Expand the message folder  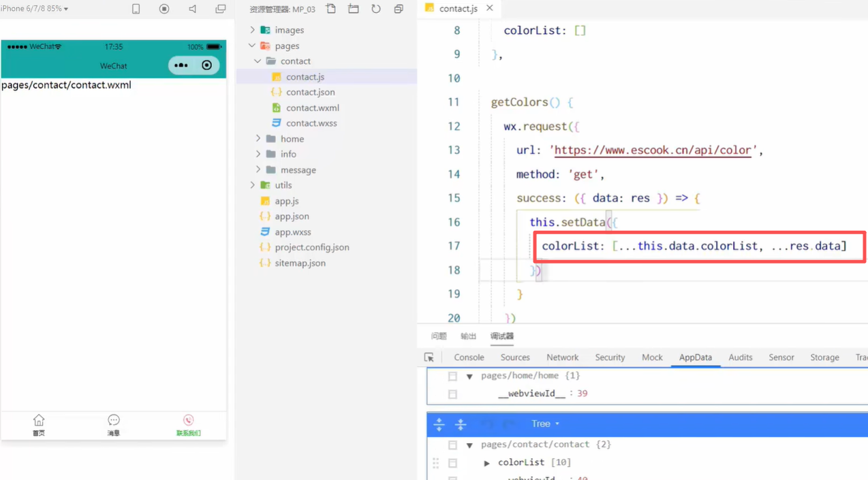(258, 170)
